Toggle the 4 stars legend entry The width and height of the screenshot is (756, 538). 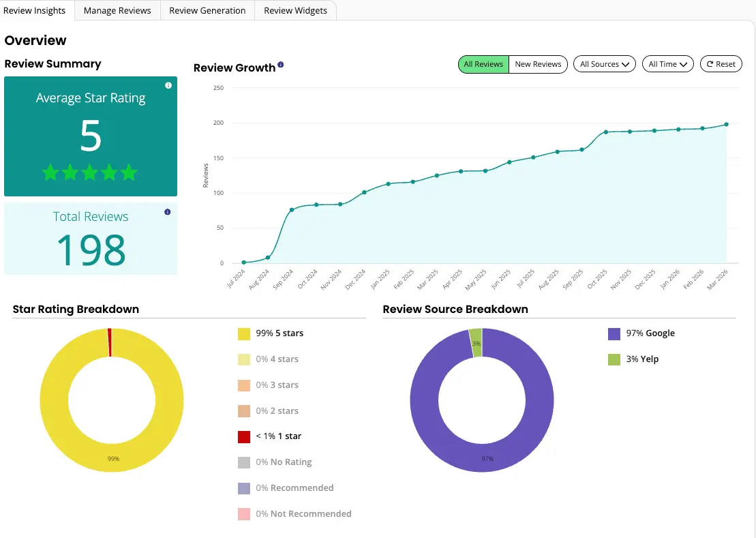(277, 359)
